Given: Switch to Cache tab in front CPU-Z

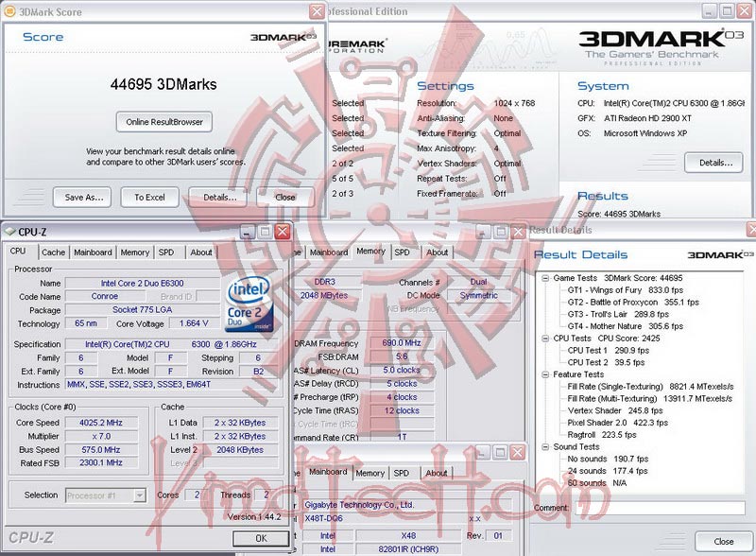Looking at the screenshot, I should pos(53,252).
